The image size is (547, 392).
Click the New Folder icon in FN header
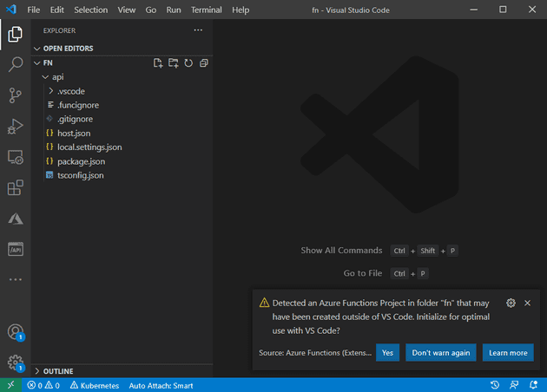[x=174, y=63]
